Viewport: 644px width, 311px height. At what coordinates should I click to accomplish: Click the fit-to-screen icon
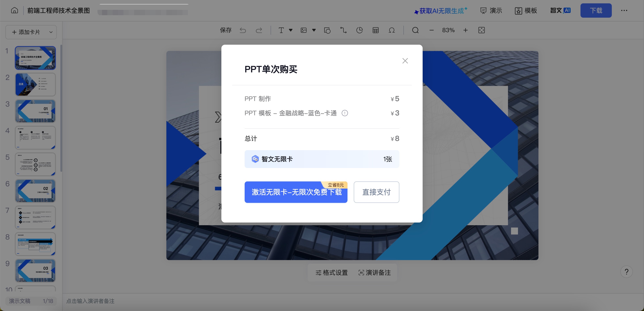(x=481, y=30)
